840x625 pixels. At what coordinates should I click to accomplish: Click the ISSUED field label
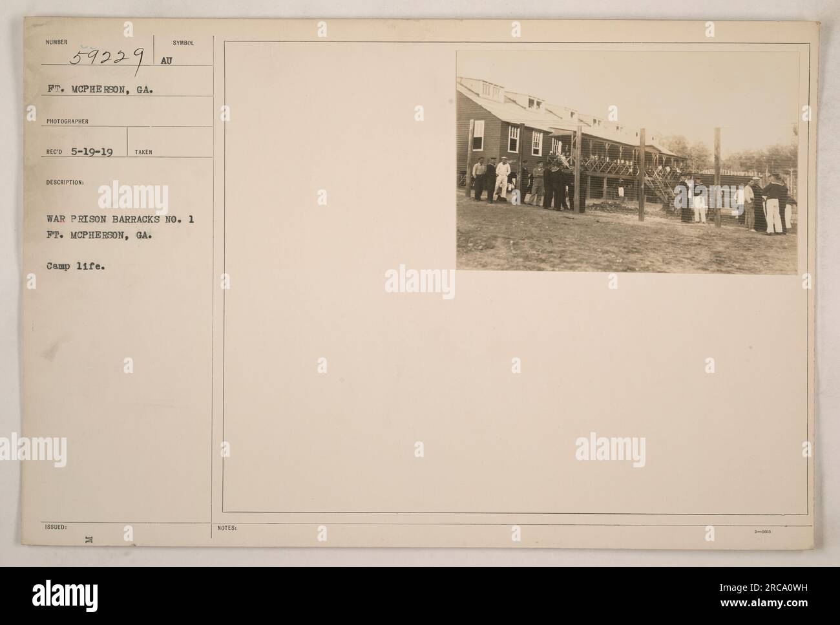(x=55, y=528)
